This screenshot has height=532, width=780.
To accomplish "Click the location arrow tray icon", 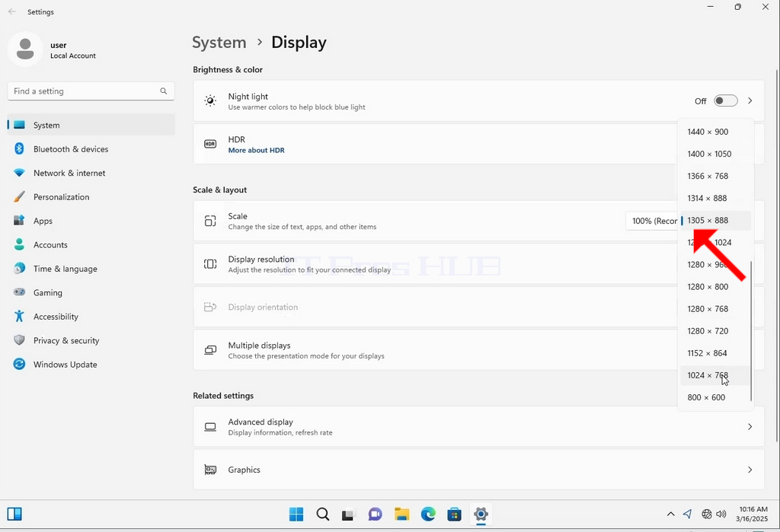I will pyautogui.click(x=688, y=514).
